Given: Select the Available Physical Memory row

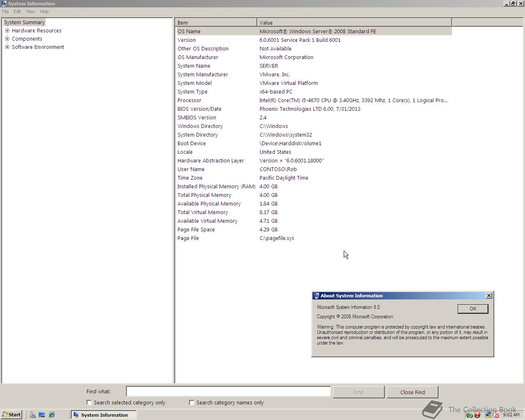Looking at the screenshot, I should pos(314,203).
